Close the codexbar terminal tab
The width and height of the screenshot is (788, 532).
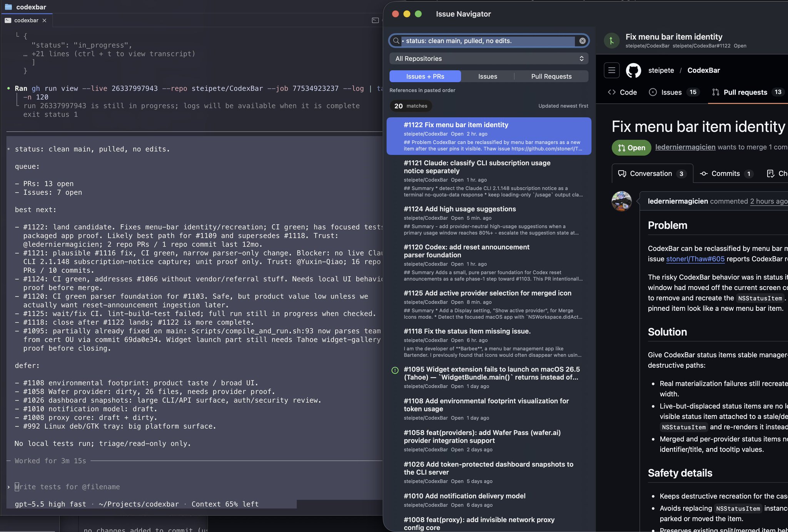[44, 20]
